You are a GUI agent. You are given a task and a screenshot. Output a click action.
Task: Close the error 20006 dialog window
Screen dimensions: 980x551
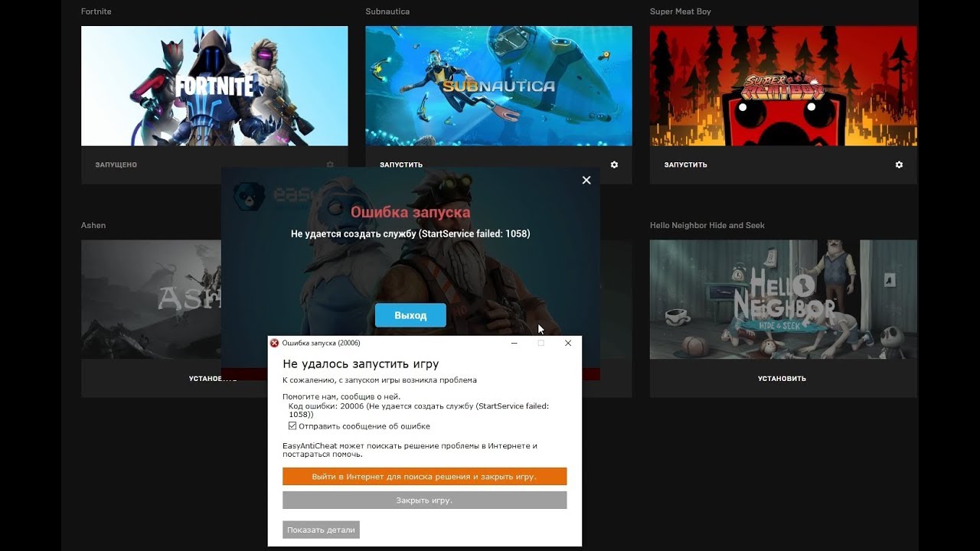click(x=568, y=343)
